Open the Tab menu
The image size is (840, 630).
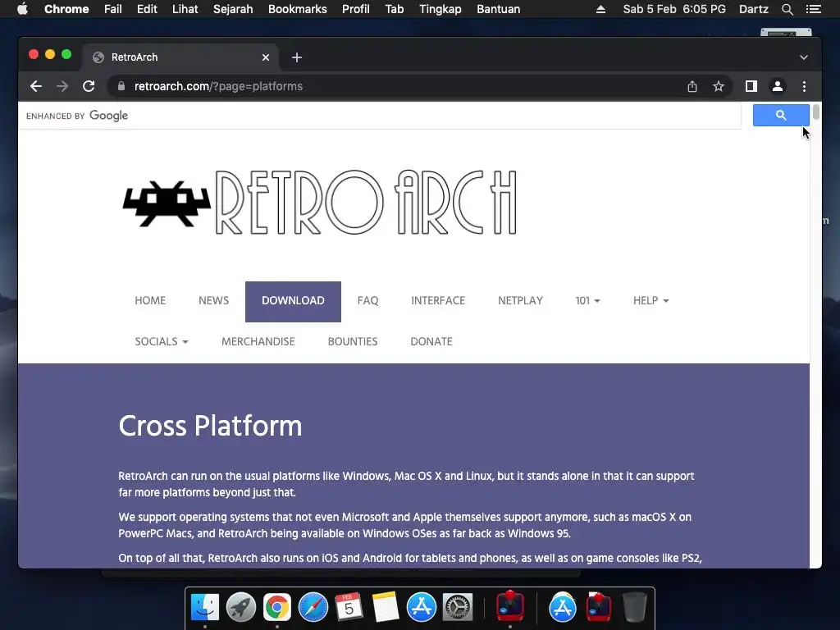[x=395, y=9]
